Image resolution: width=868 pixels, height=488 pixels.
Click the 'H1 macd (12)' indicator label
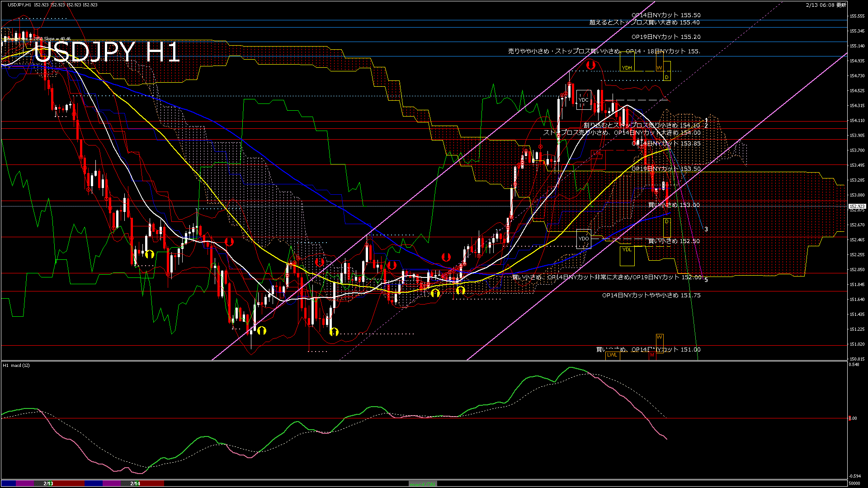16,365
